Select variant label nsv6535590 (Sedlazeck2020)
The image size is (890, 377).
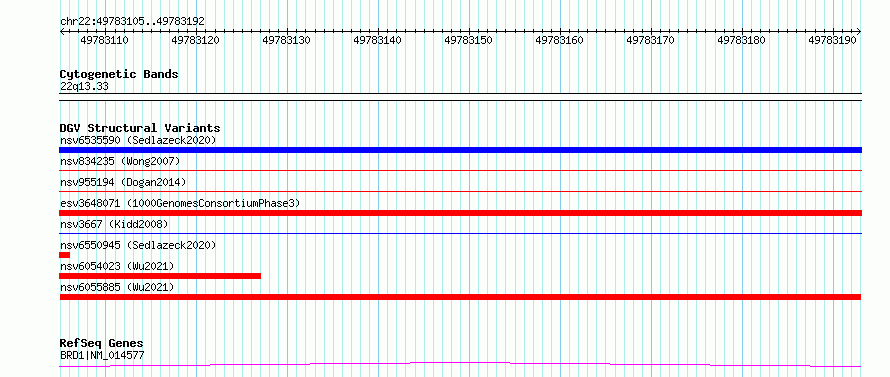pos(138,140)
